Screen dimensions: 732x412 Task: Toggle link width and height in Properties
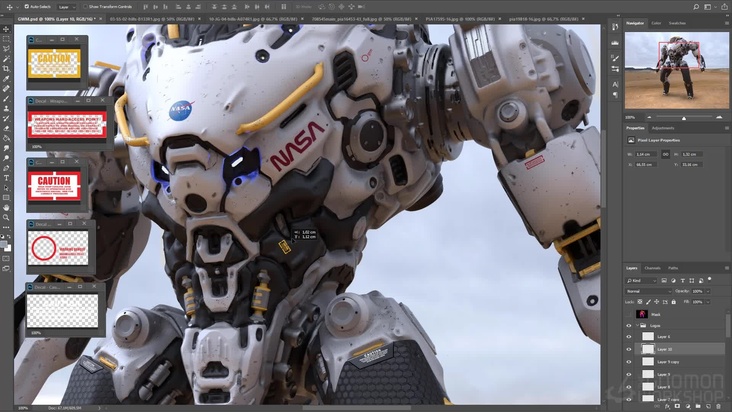(x=666, y=154)
